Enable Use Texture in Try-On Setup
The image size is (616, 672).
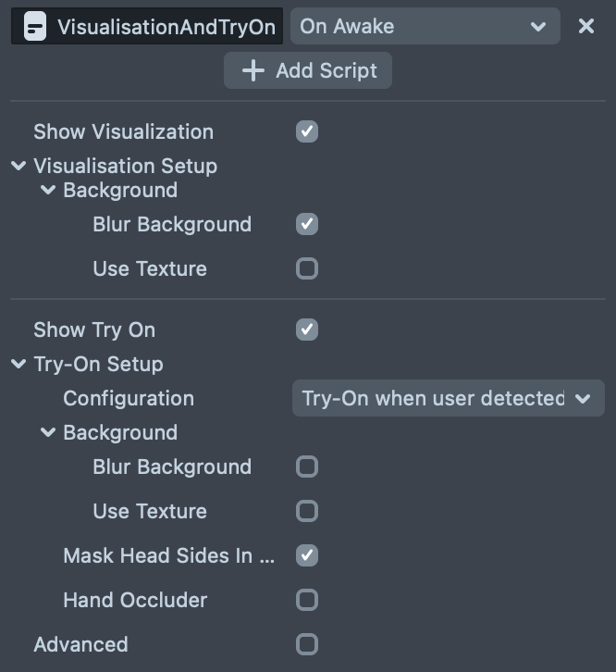307,511
